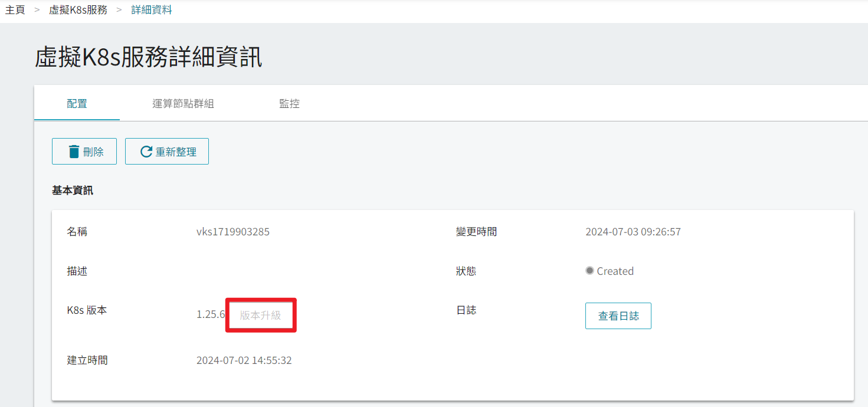Image resolution: width=868 pixels, height=407 pixels.
Task: Navigate to 虛擬K8s服務 breadcrumb link
Action: (78, 10)
